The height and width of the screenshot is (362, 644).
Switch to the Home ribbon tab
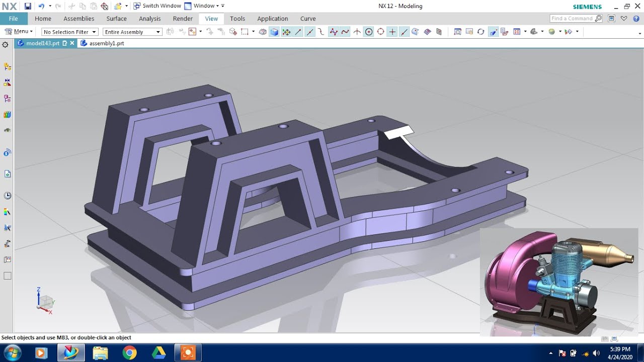[43, 19]
